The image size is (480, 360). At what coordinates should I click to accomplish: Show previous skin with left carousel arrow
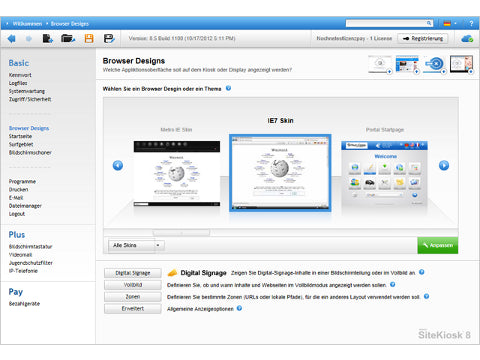coord(118,165)
